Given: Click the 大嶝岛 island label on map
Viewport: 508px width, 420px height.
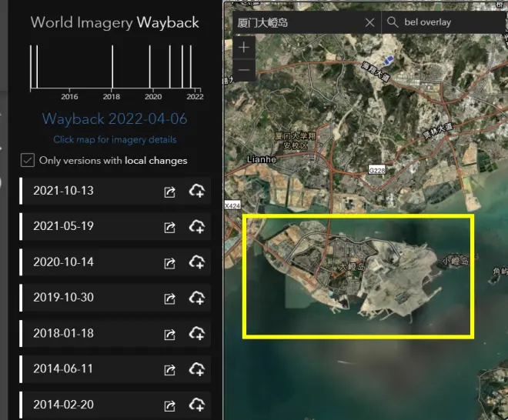Looking at the screenshot, I should (353, 267).
